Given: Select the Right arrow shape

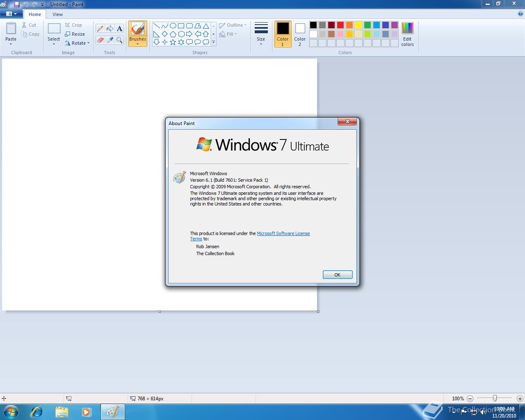Looking at the screenshot, I should point(189,34).
